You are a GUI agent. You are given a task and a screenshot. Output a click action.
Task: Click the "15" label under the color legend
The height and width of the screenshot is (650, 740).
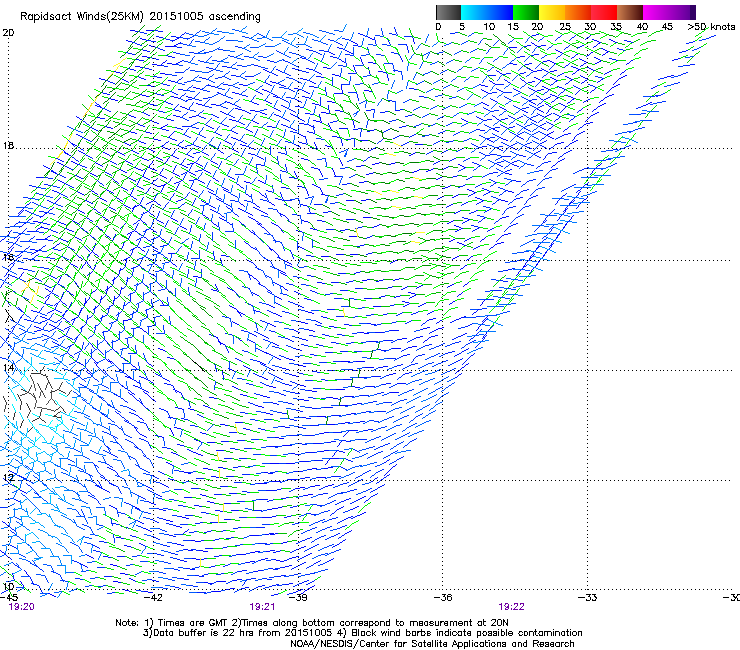(x=513, y=27)
